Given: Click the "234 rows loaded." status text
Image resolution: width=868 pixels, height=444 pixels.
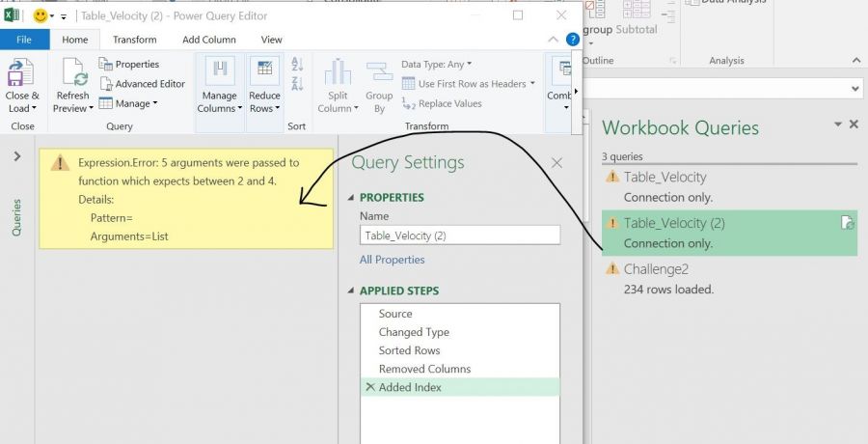Looking at the screenshot, I should click(668, 290).
